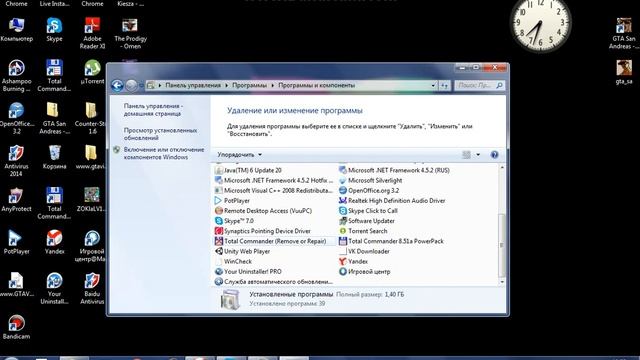
Task: Open the Ashampoo Burning desktop shortcut
Action: tap(16, 76)
